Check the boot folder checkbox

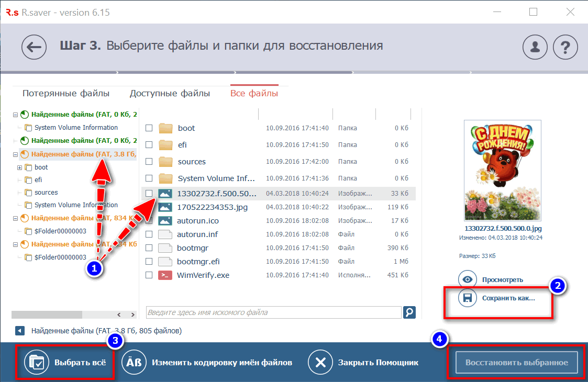(149, 128)
